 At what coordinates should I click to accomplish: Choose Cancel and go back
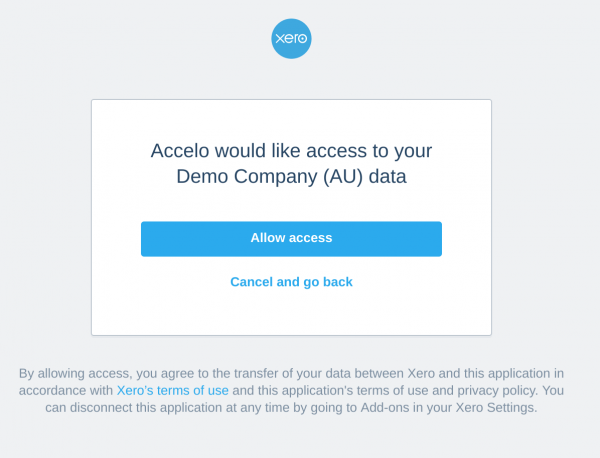point(291,282)
